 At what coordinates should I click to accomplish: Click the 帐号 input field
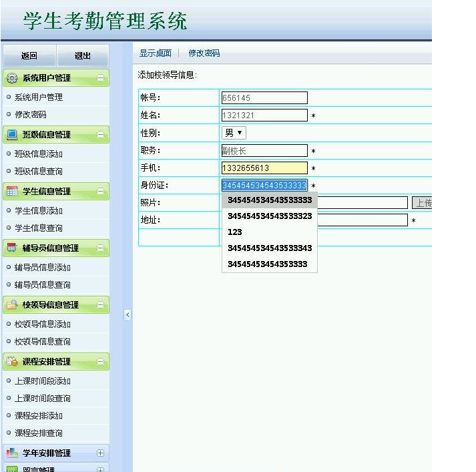pyautogui.click(x=264, y=97)
